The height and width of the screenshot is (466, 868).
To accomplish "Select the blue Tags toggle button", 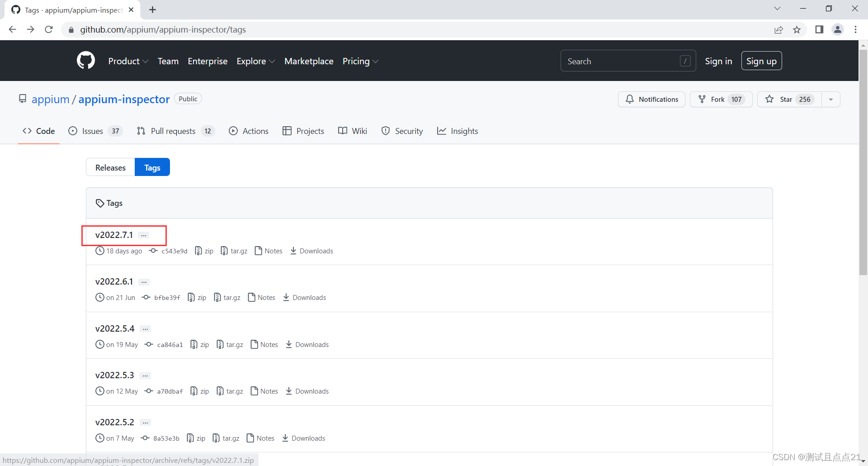I will point(152,167).
